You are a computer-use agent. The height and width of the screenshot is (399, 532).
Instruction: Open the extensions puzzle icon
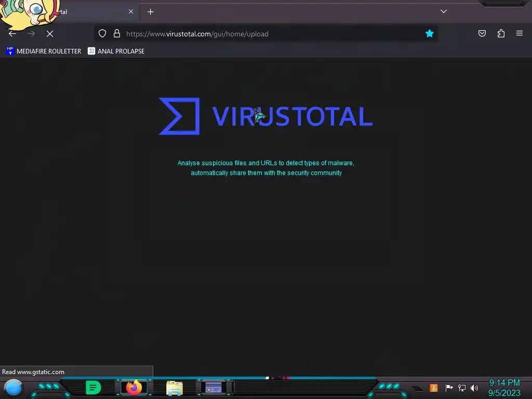pos(501,33)
